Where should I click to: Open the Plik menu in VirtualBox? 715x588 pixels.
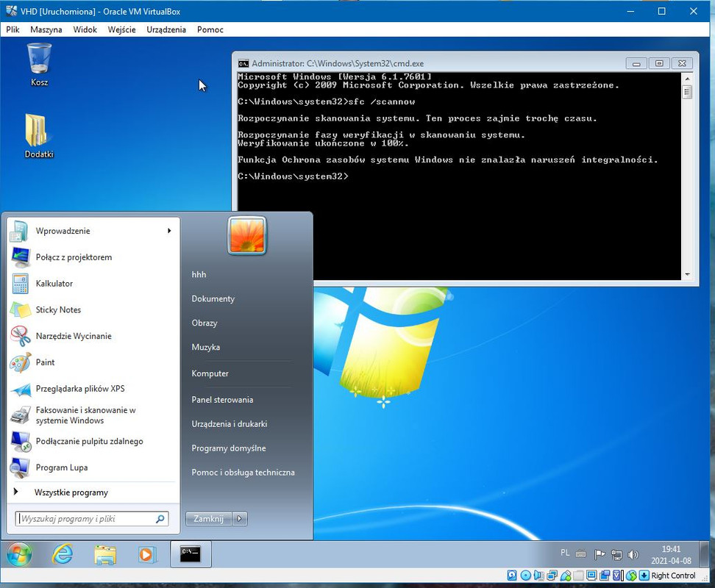[x=13, y=29]
